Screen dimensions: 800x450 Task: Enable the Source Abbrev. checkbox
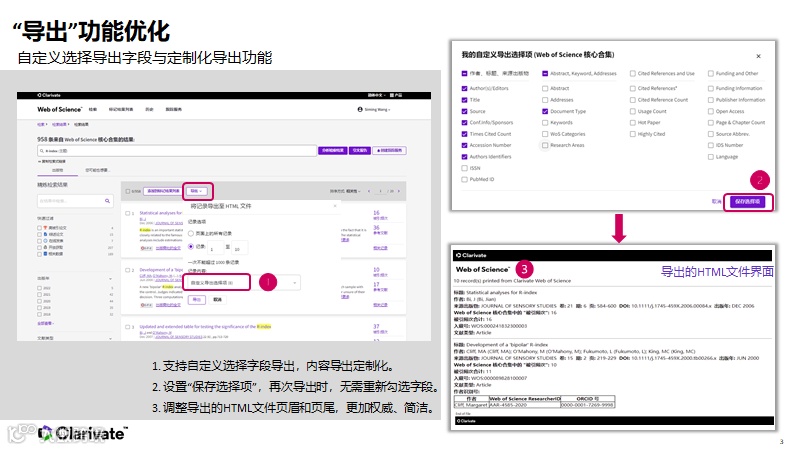pyautogui.click(x=711, y=134)
